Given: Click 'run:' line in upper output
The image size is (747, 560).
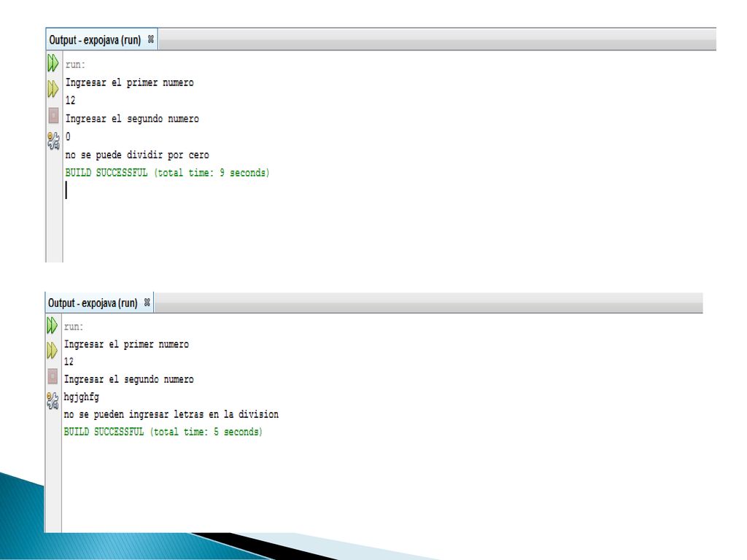Looking at the screenshot, I should [75, 64].
